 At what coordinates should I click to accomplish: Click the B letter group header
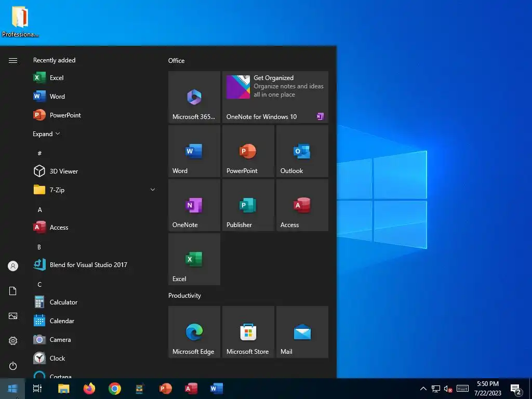click(x=39, y=247)
